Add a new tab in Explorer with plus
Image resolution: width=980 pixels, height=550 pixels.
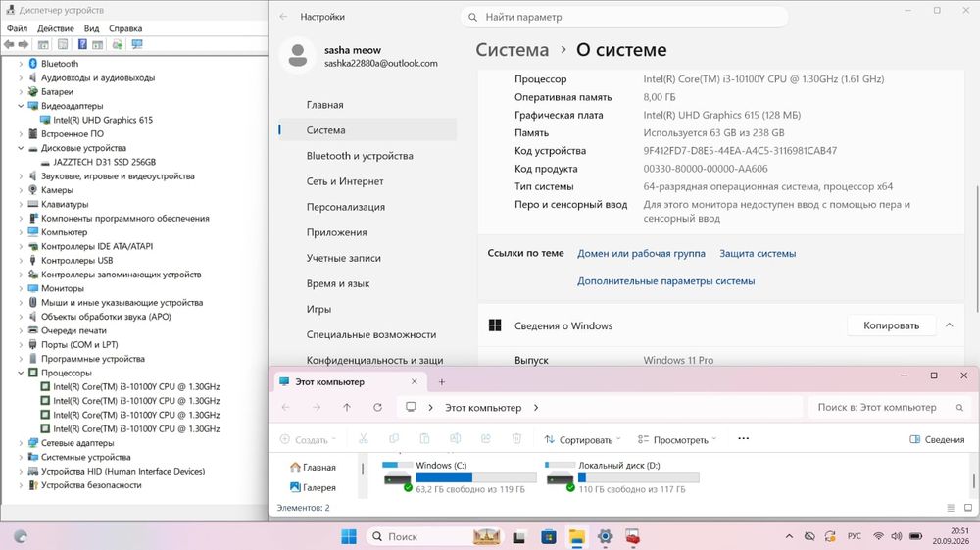point(441,382)
